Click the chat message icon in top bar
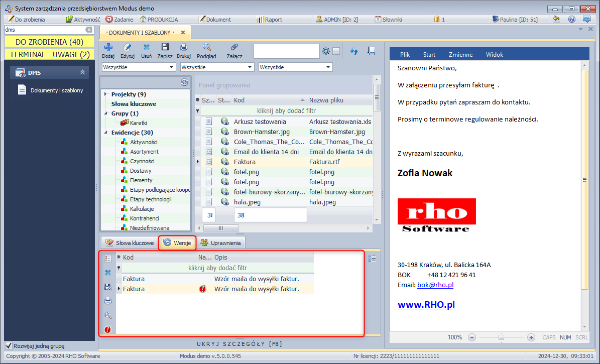600x364 pixels. click(586, 19)
